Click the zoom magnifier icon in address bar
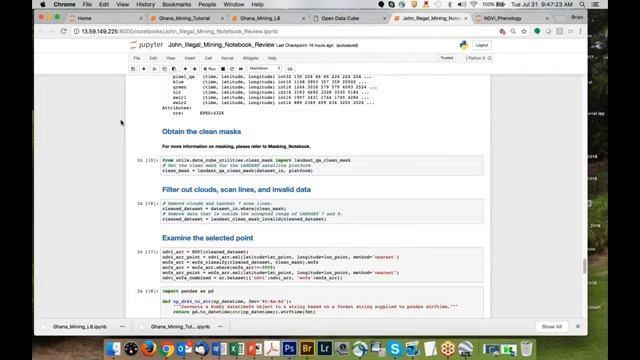 513,31
